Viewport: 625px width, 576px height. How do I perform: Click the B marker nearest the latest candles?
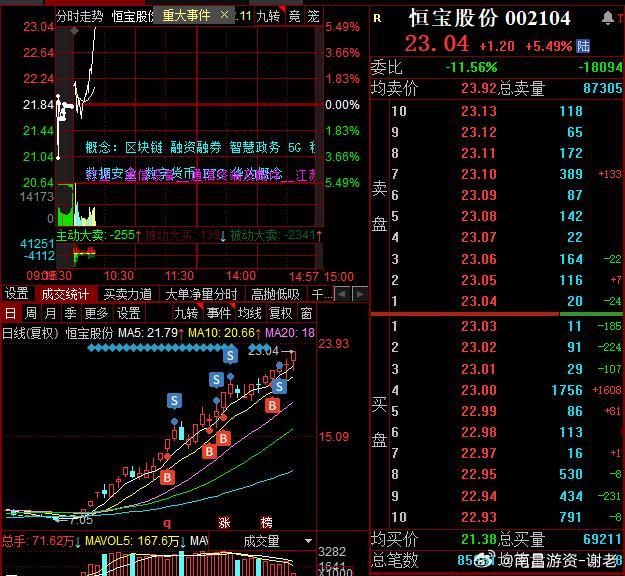272,405
